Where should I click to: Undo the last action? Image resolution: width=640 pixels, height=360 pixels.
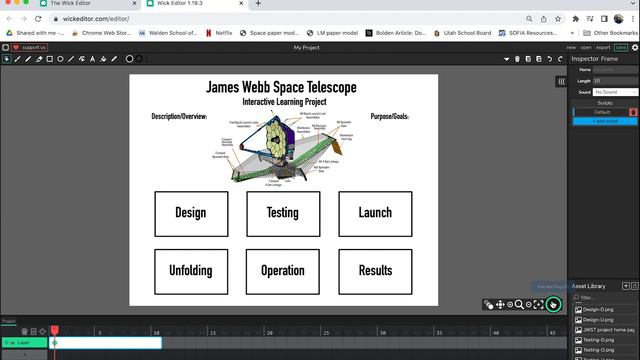click(x=549, y=59)
